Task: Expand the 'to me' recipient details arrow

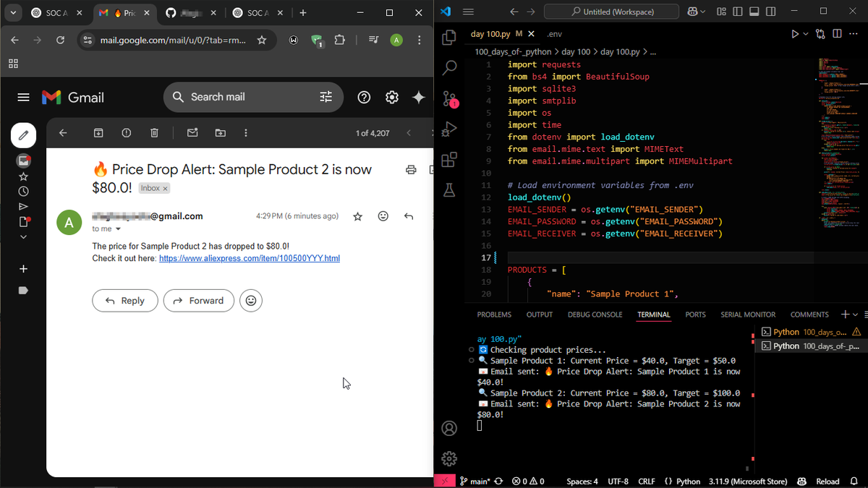Action: click(x=119, y=229)
